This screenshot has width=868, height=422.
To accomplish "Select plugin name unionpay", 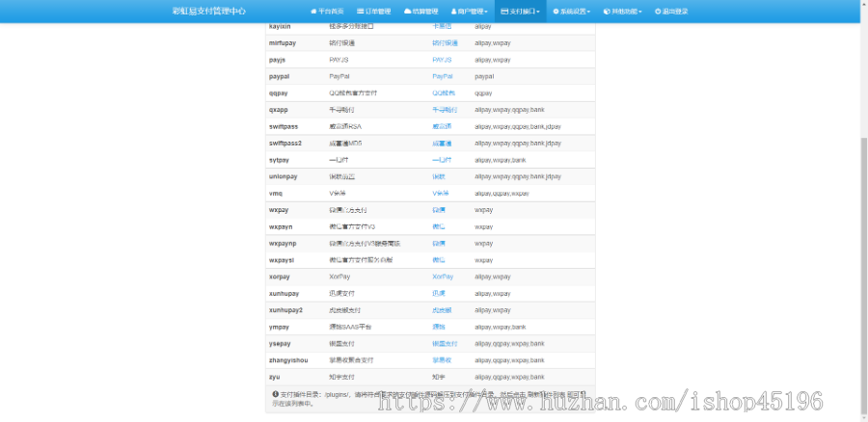I will tap(284, 176).
